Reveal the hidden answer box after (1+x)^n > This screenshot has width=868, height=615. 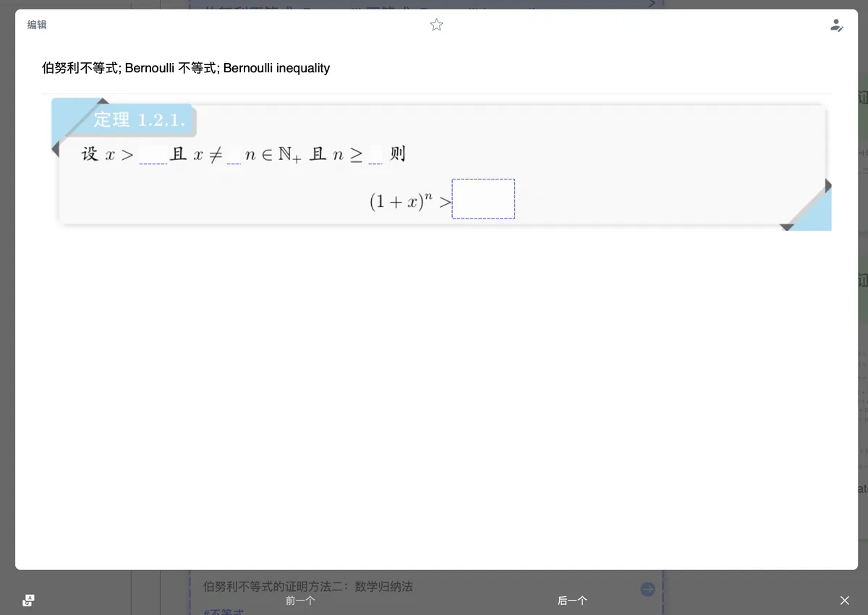[x=483, y=199]
